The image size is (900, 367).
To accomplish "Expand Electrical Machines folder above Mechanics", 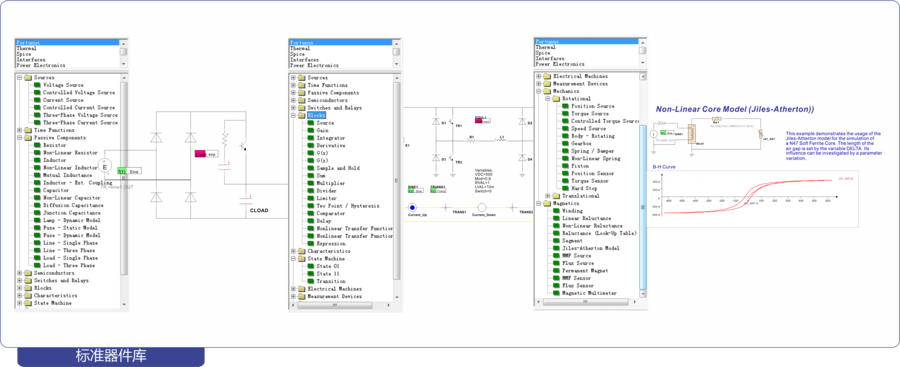I will [x=538, y=76].
